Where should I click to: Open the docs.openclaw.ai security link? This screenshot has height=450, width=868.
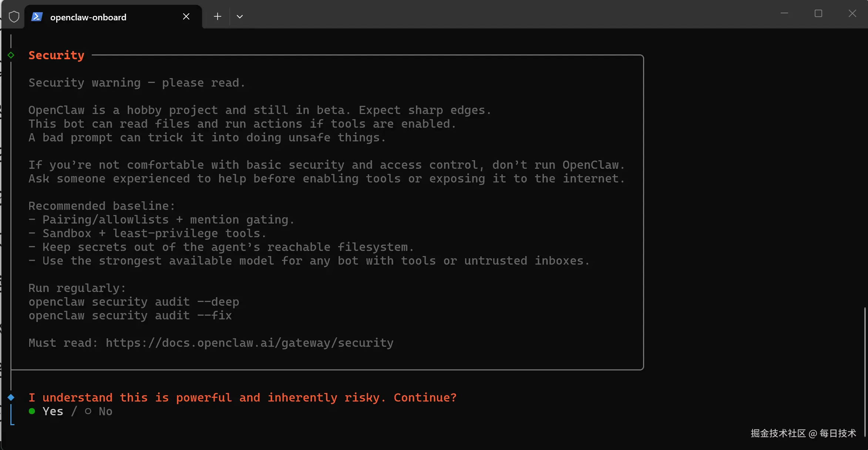click(x=249, y=343)
